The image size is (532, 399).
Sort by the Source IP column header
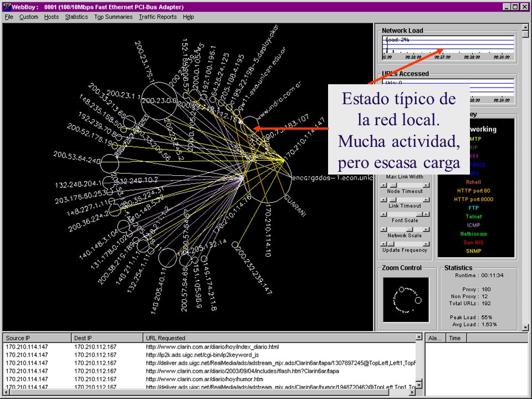coord(37,338)
